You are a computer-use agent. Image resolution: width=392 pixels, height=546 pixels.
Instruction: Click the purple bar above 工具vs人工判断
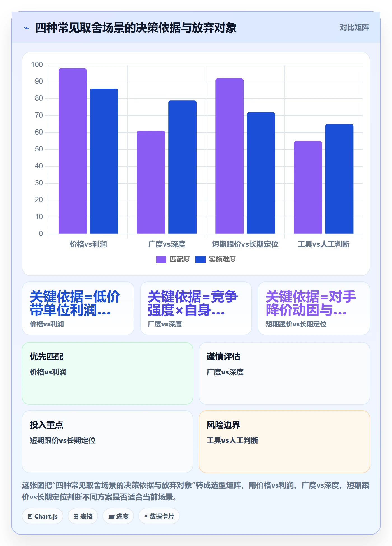pos(308,187)
